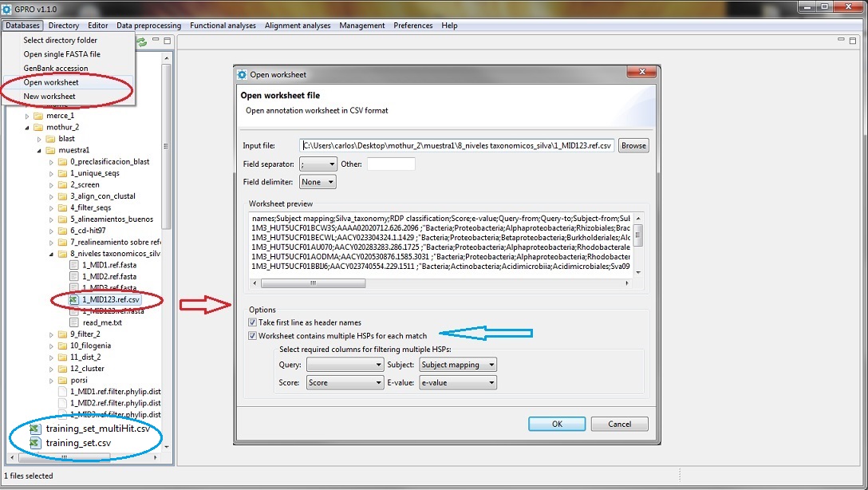Viewport: 868px width, 490px height.
Task: Uncheck 'Worksheet contains multiple HSPs for each match'
Action: point(253,336)
